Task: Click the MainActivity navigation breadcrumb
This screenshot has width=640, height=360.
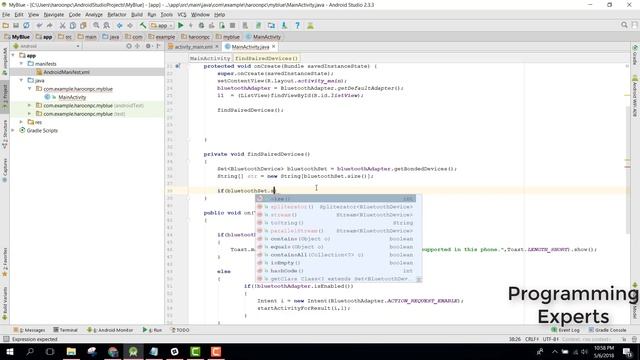Action: coord(263,37)
